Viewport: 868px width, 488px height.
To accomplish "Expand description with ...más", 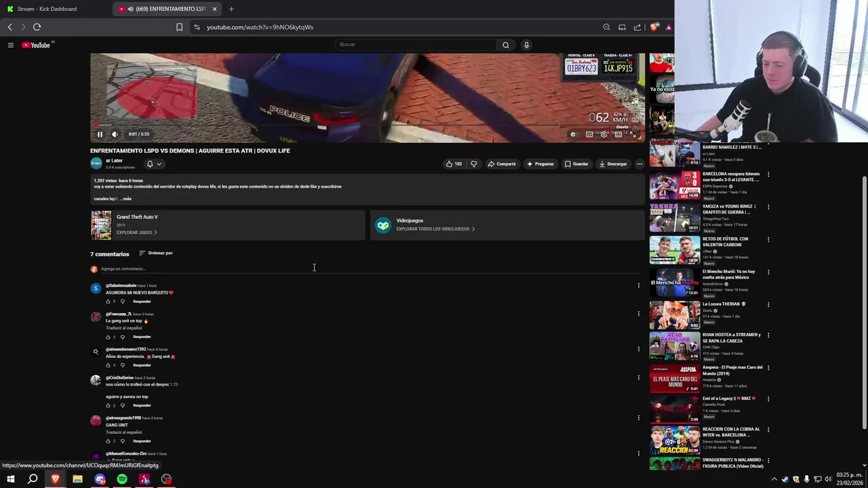I will (x=126, y=199).
